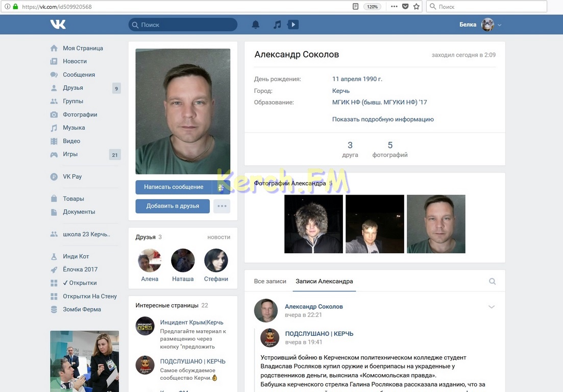This screenshot has height=392, width=563.
Task: Click the Добавить в друзья button
Action: point(173,206)
